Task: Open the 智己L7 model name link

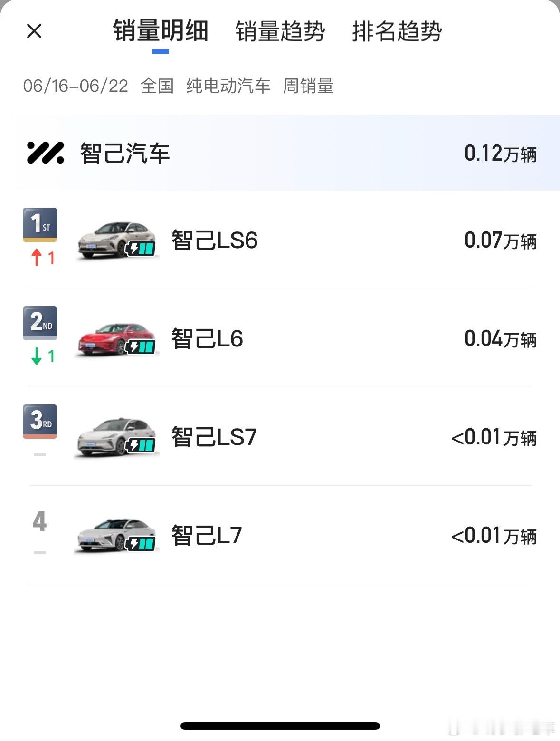Action: click(x=207, y=536)
